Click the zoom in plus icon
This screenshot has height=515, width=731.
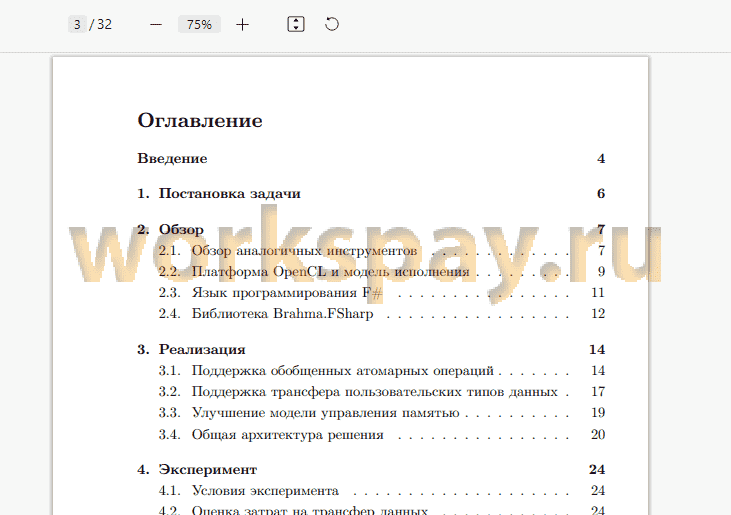click(242, 24)
